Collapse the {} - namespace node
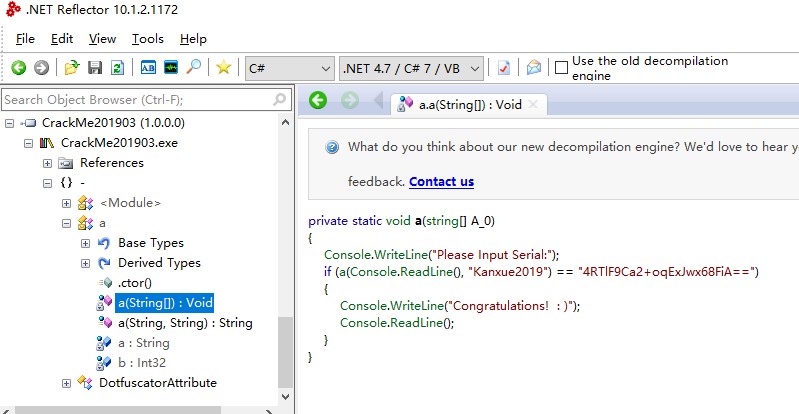 coord(47,183)
